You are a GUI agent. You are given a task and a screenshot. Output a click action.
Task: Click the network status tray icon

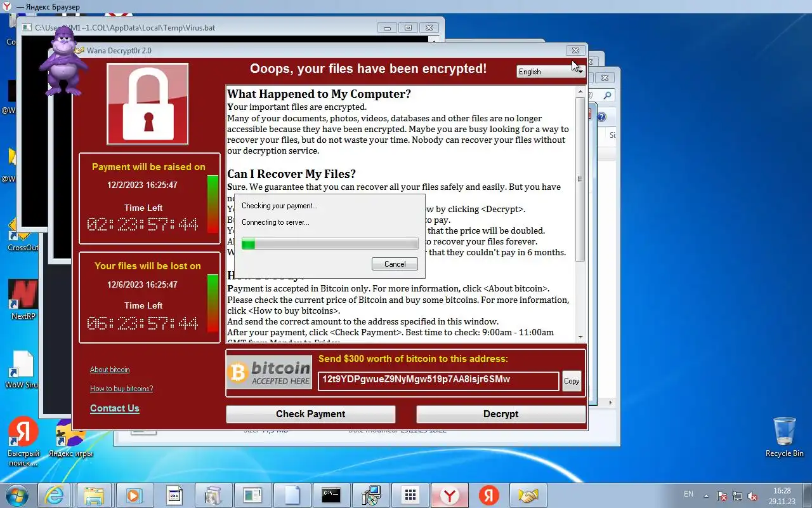[737, 496]
